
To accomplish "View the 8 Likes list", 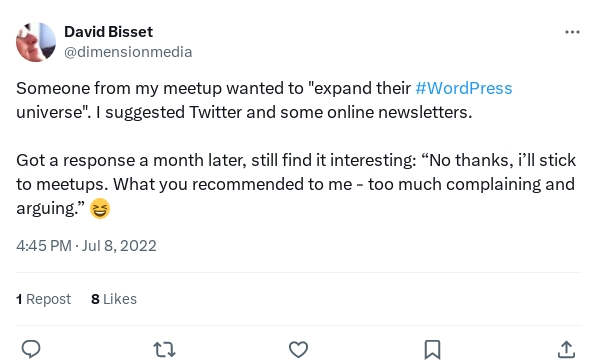I will click(114, 299).
